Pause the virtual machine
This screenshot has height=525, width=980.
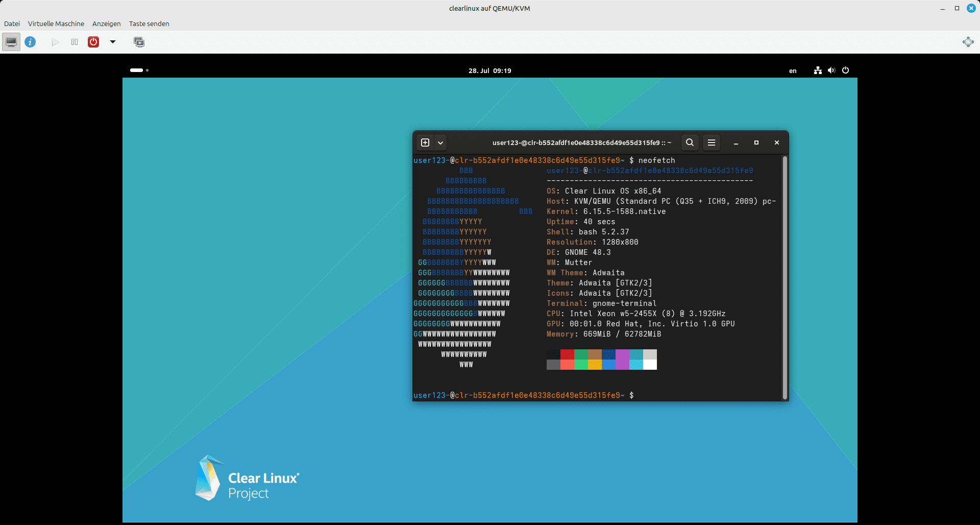pos(75,42)
